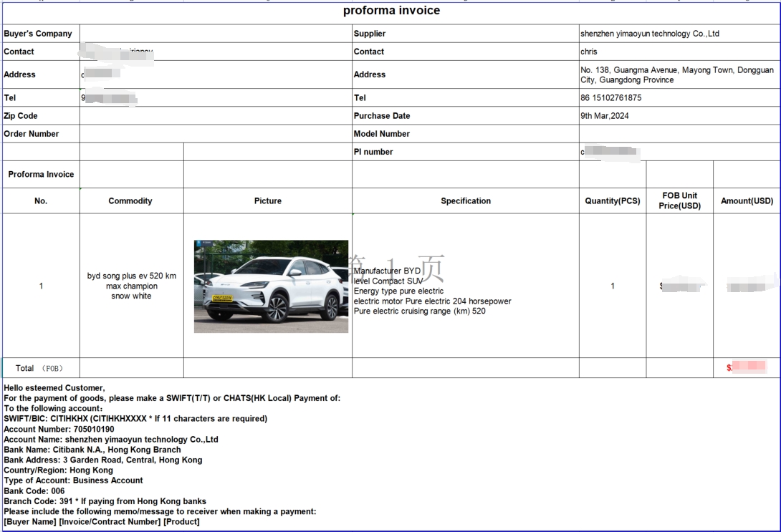The image size is (781, 532).
Task: Select the 'Bank Code: 006' line
Action: pos(34,490)
